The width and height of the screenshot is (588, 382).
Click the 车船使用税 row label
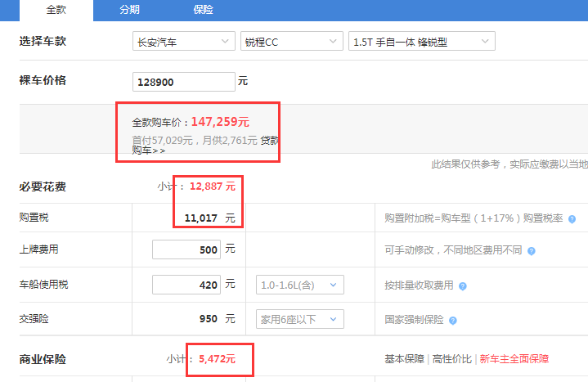click(44, 285)
